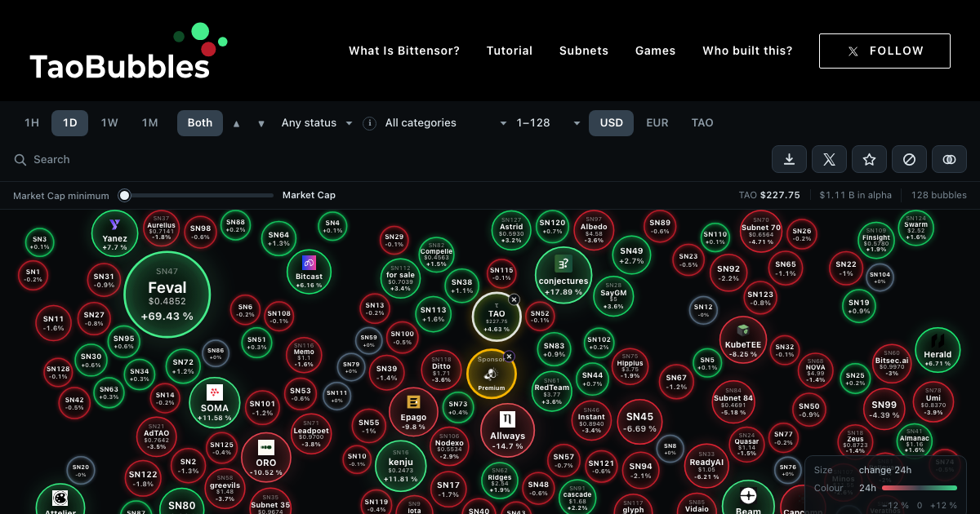
Task: Open Who built this? page
Action: tap(747, 51)
